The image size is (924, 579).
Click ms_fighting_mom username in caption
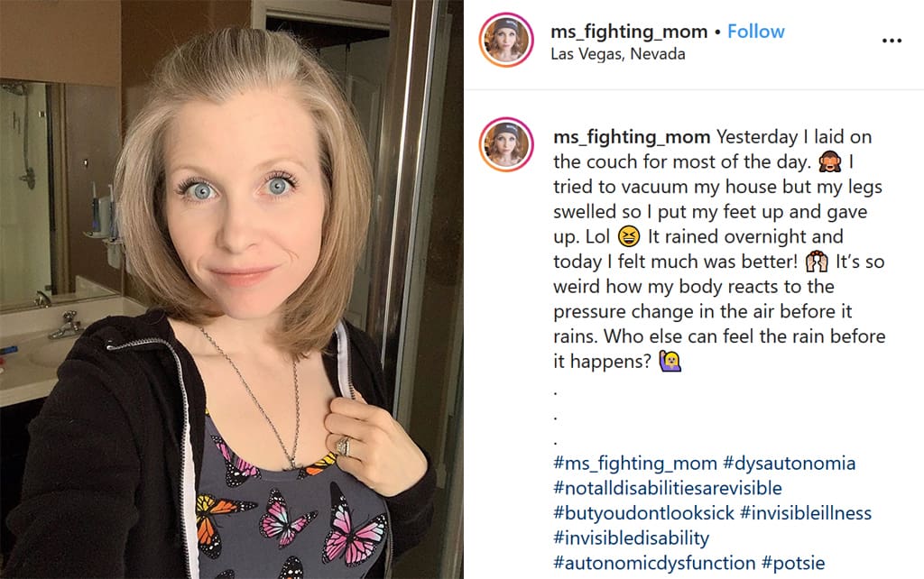click(632, 137)
